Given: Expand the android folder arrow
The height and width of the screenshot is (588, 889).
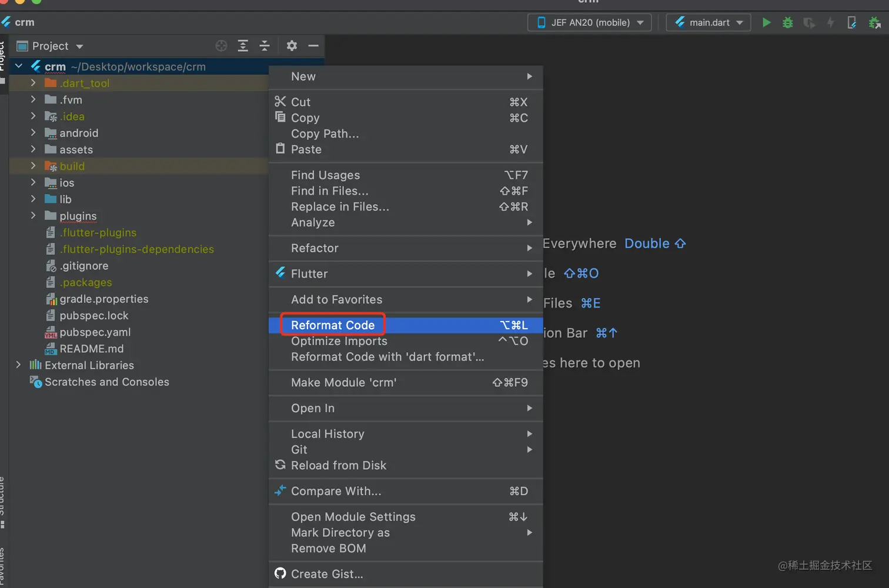Looking at the screenshot, I should tap(34, 133).
